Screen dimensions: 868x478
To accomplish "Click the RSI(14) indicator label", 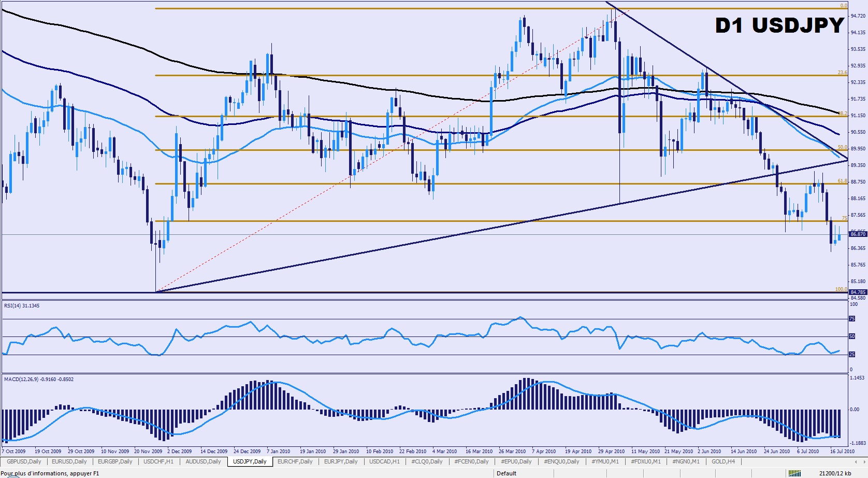I will [22, 306].
